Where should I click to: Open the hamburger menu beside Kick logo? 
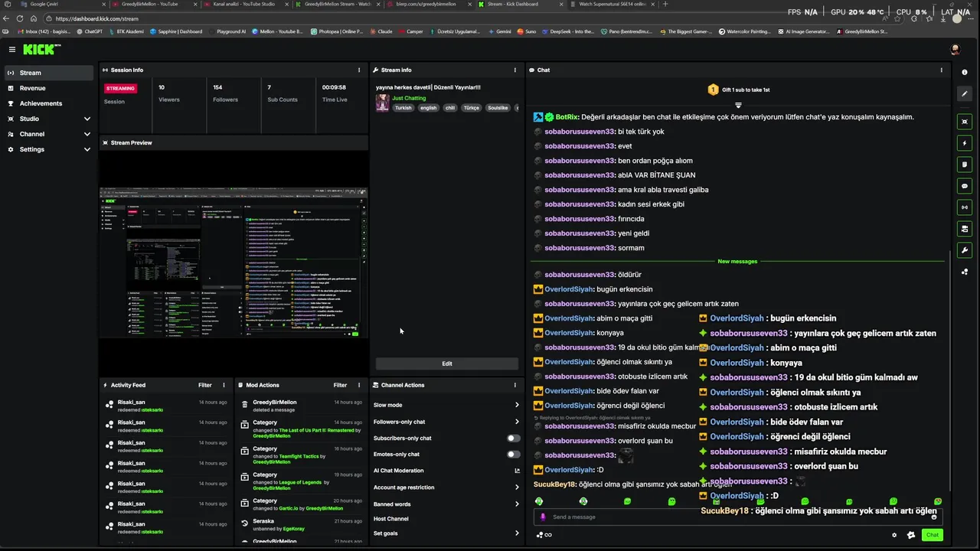click(x=12, y=49)
